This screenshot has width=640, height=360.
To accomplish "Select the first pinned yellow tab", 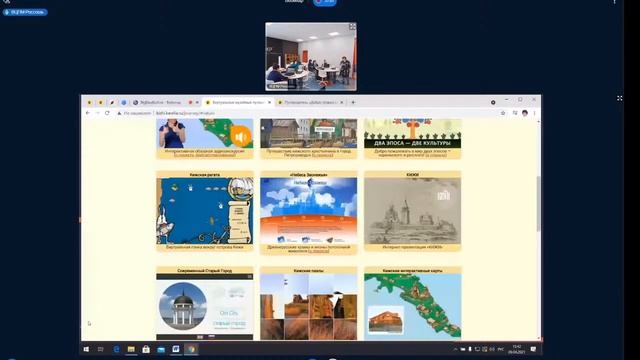I will pyautogui.click(x=89, y=102).
